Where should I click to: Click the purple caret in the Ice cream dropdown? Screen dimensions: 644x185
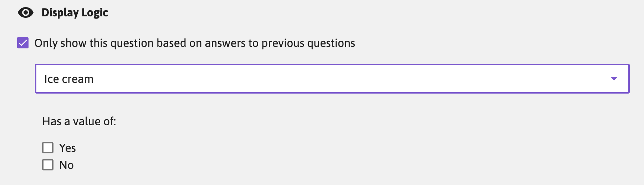(x=614, y=79)
